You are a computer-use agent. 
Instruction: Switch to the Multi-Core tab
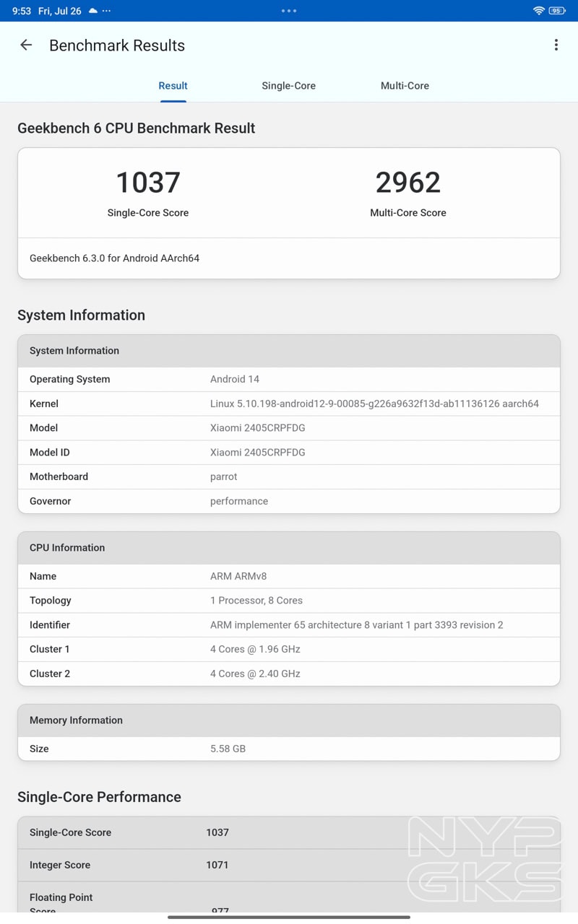coord(405,86)
